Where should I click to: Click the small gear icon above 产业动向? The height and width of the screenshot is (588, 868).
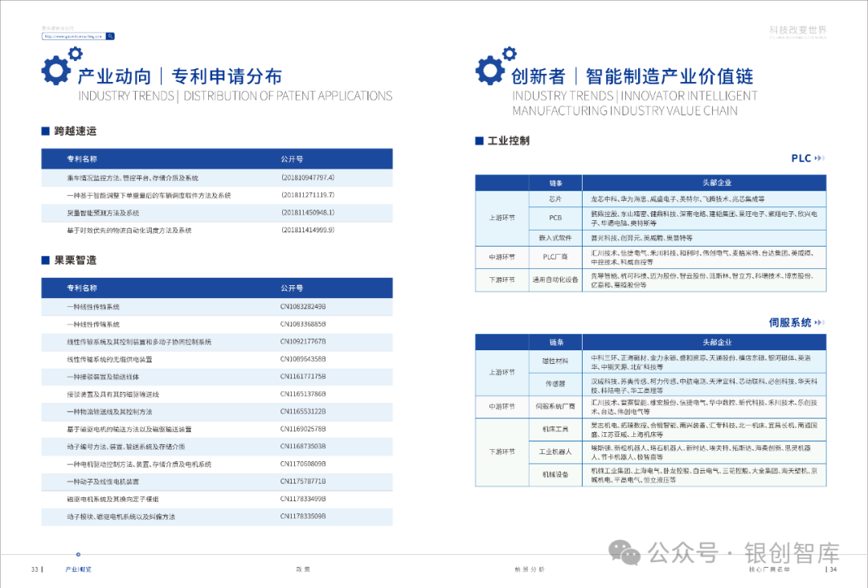(76, 54)
